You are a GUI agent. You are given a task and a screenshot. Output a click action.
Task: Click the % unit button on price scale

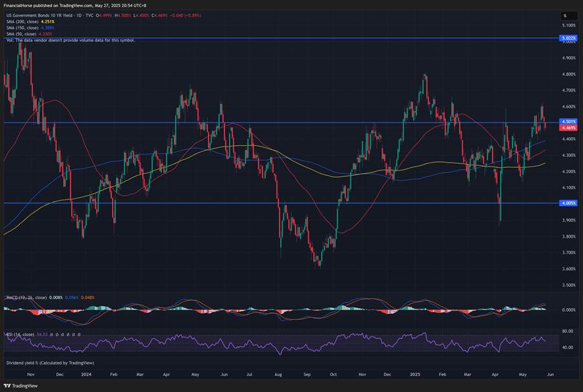pyautogui.click(x=564, y=15)
